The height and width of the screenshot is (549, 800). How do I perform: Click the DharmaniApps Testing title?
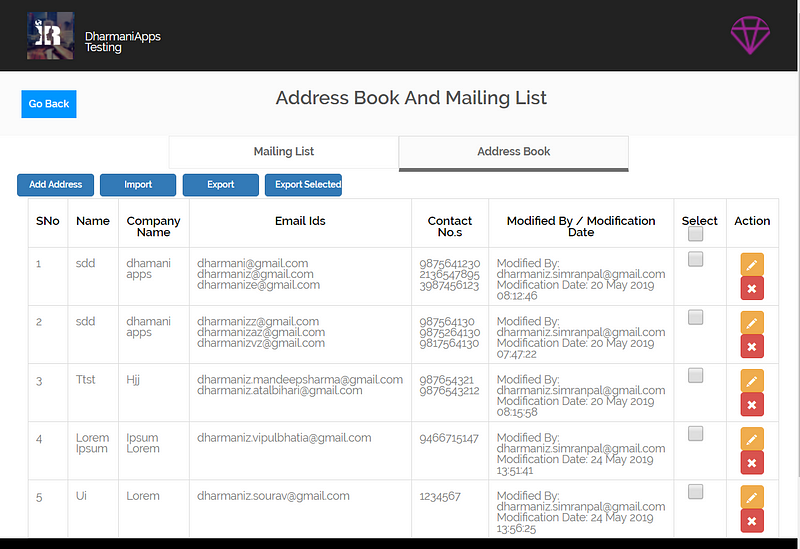(x=122, y=42)
